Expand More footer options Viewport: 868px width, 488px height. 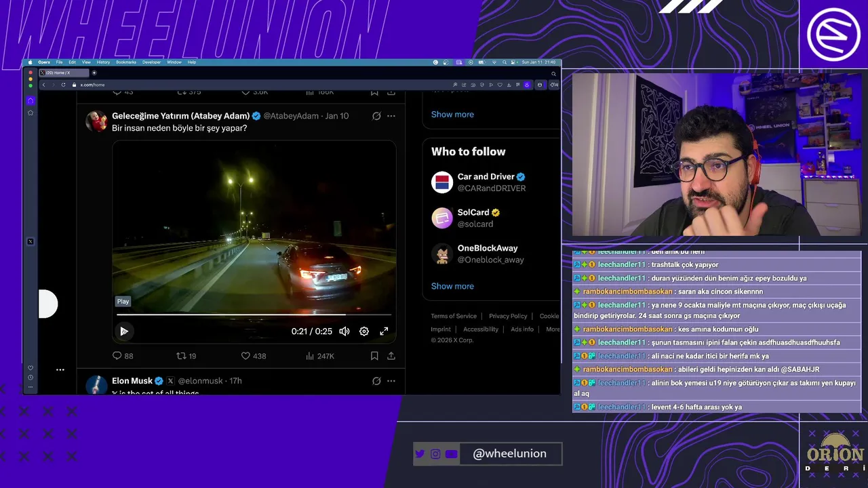coord(553,329)
